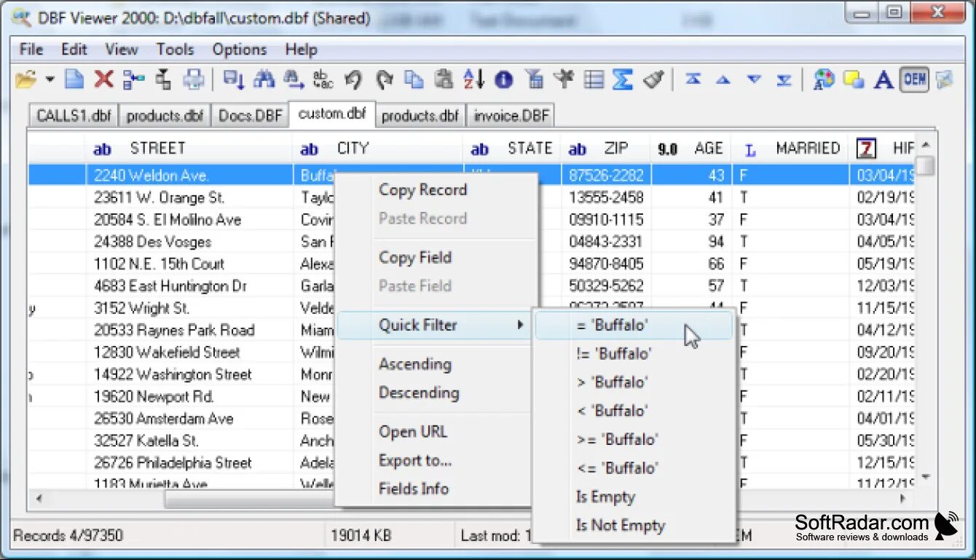Image resolution: width=976 pixels, height=560 pixels.
Task: Toggle the OEM charset button
Action: (914, 79)
